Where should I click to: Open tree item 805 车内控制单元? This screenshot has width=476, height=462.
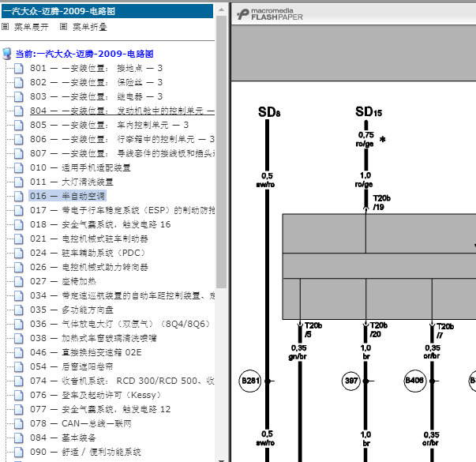[x=109, y=125]
